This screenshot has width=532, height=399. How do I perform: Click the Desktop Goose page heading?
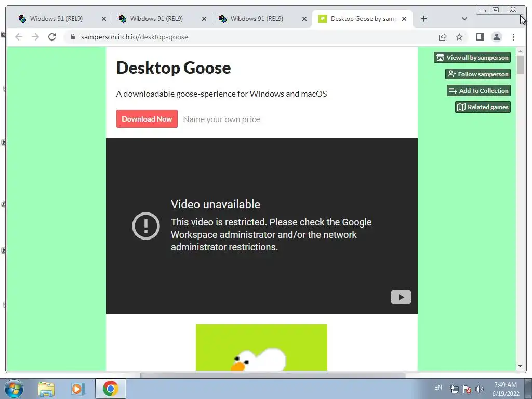174,68
